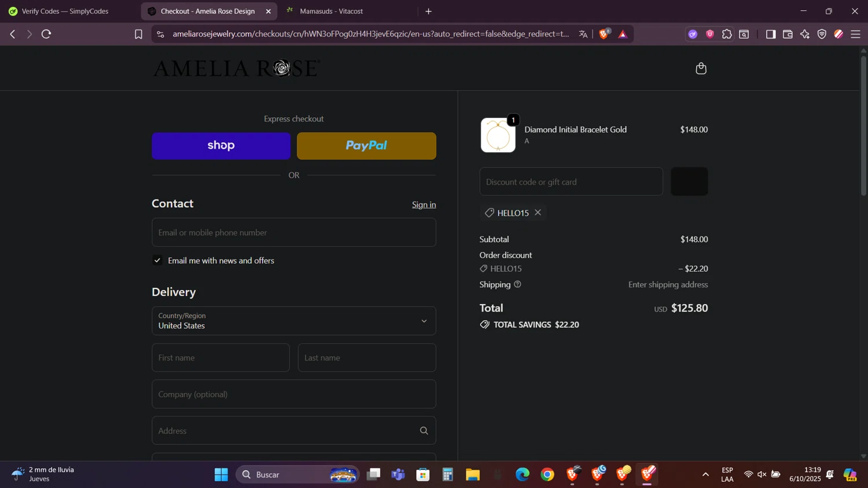Image resolution: width=868 pixels, height=488 pixels.
Task: Toggle the browser sidebar panel
Action: (x=770, y=34)
